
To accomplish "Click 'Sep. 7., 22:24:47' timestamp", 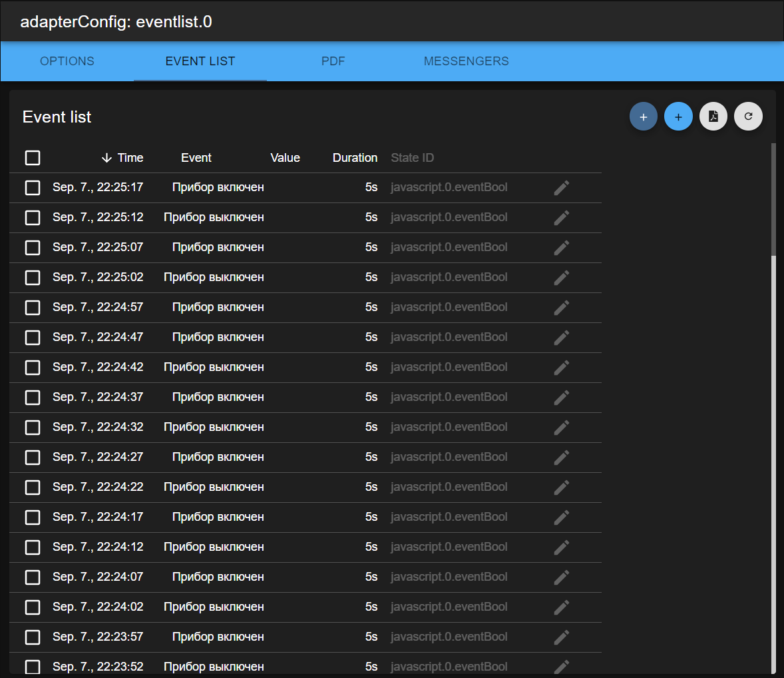I will pos(98,337).
